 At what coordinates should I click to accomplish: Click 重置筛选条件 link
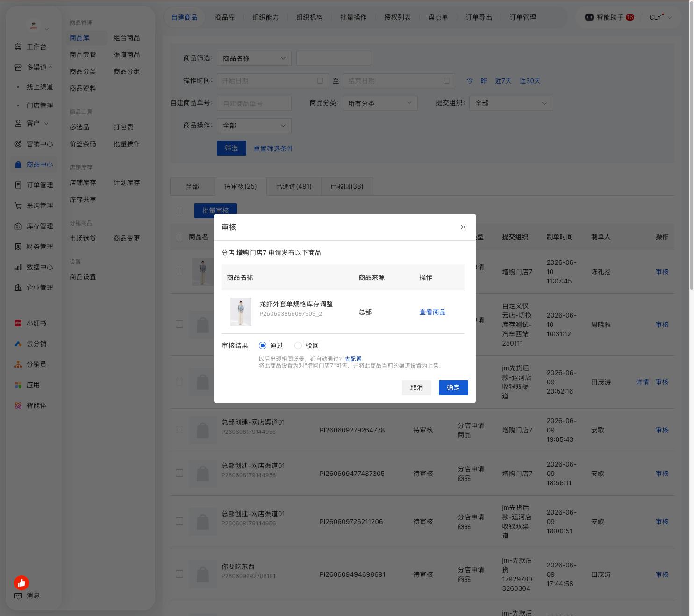coord(273,149)
